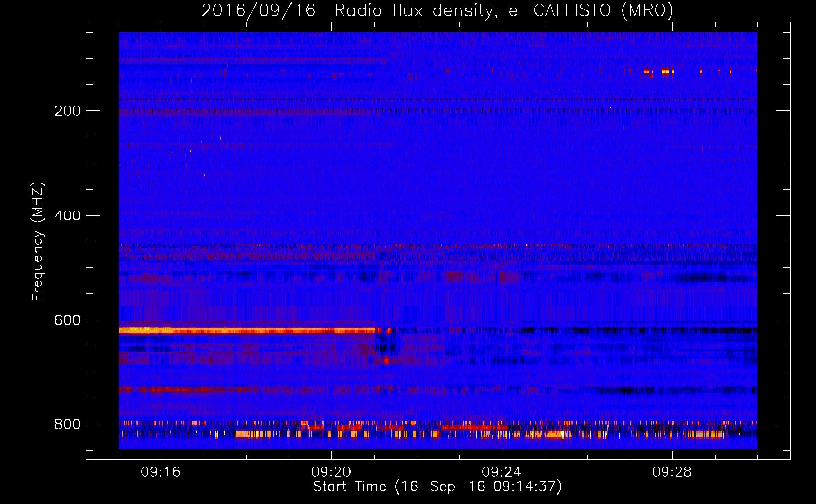Click the red burst spot near 09:21 below 650 MHz
816x504 pixels.
[386, 360]
